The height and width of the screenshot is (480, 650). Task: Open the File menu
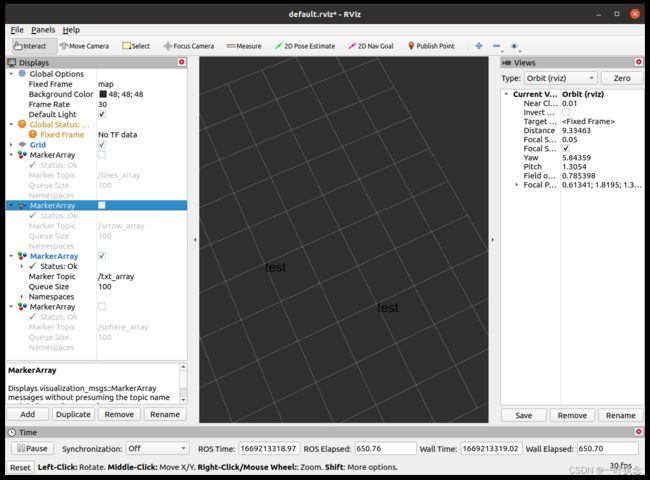coord(17,30)
